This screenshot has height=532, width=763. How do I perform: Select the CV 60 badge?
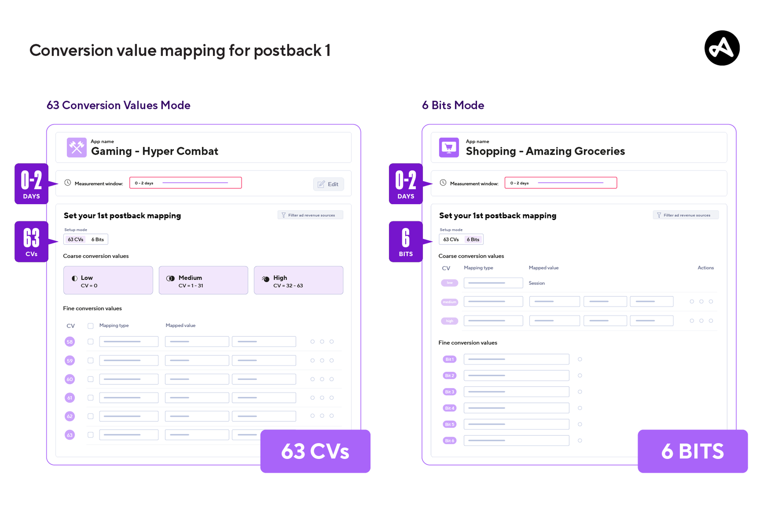69,379
